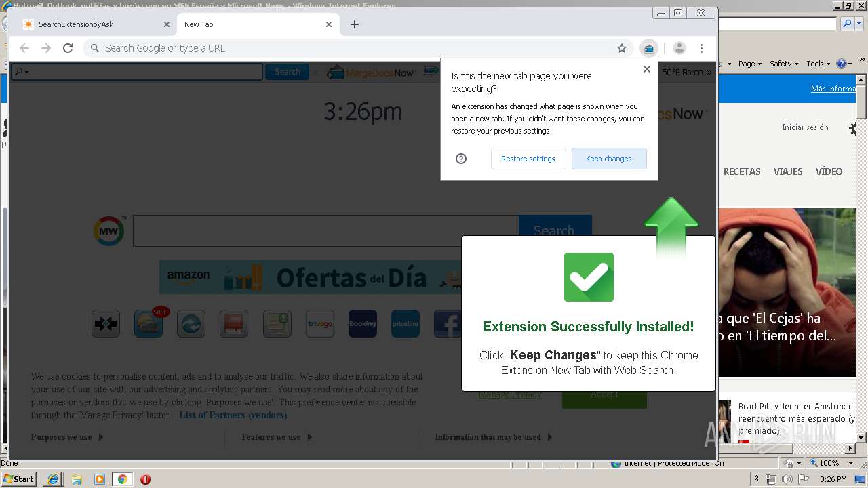Open the weather shortcut icon

point(149,324)
